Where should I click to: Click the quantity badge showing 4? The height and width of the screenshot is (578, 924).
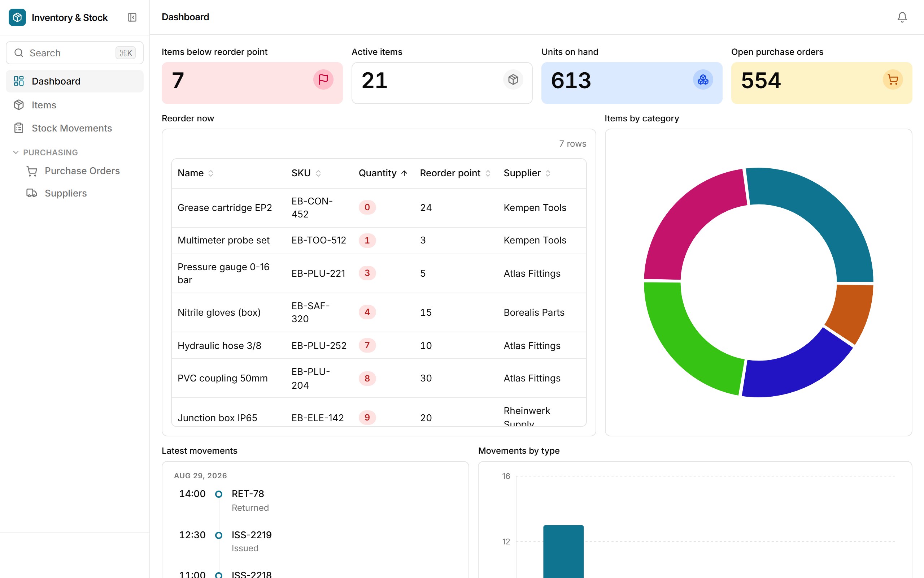(367, 312)
